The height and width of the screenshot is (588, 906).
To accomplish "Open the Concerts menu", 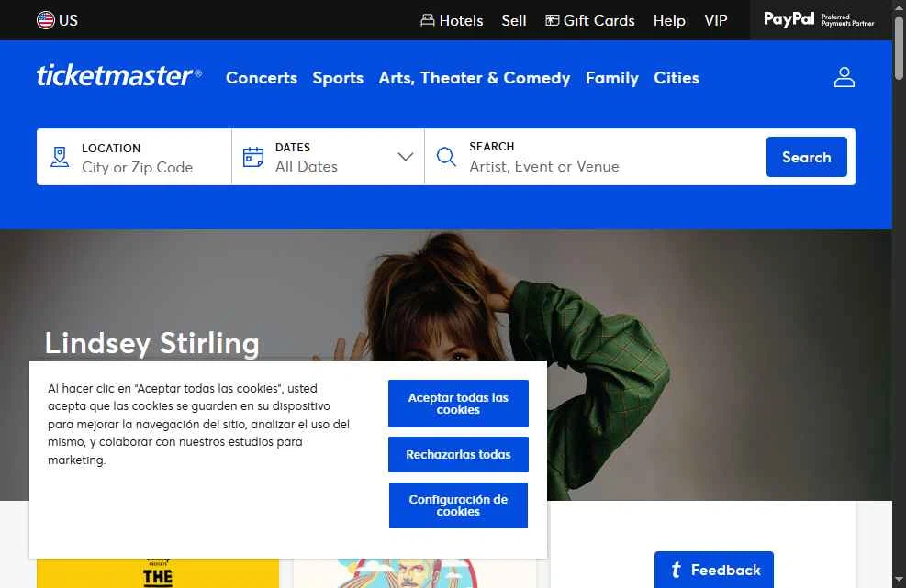I will click(262, 78).
